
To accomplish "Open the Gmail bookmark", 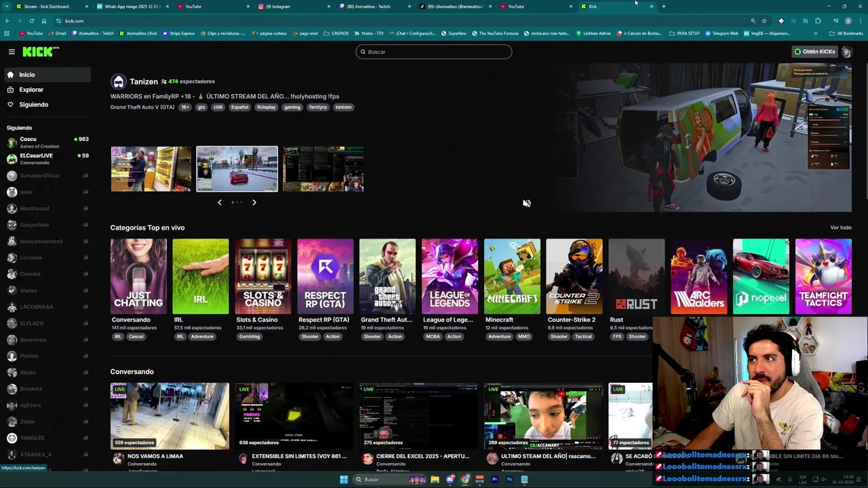I will click(58, 33).
